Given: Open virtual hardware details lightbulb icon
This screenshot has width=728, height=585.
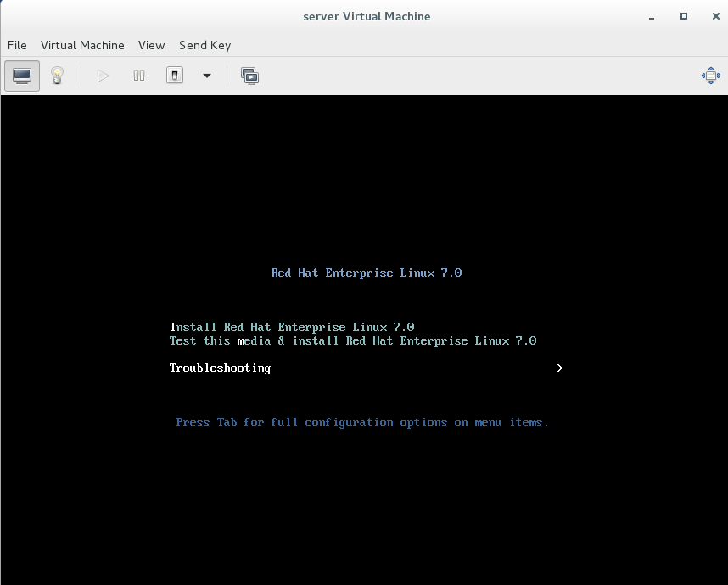Looking at the screenshot, I should point(57,76).
